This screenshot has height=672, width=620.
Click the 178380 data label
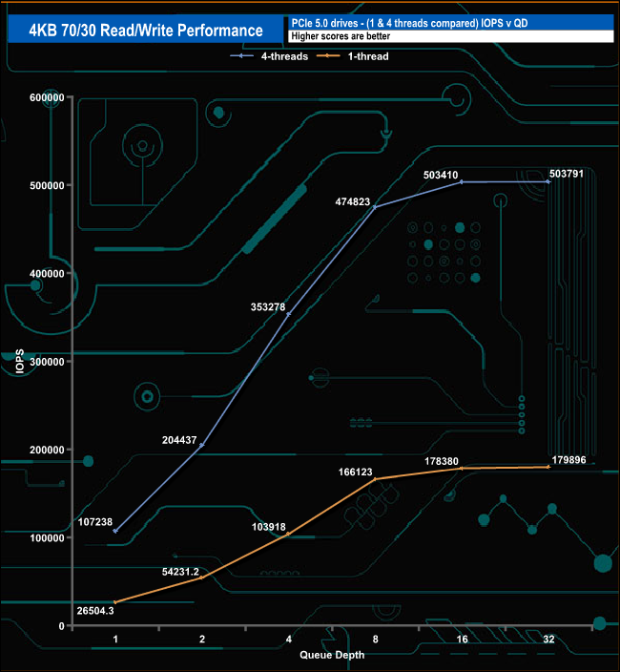[x=442, y=461]
